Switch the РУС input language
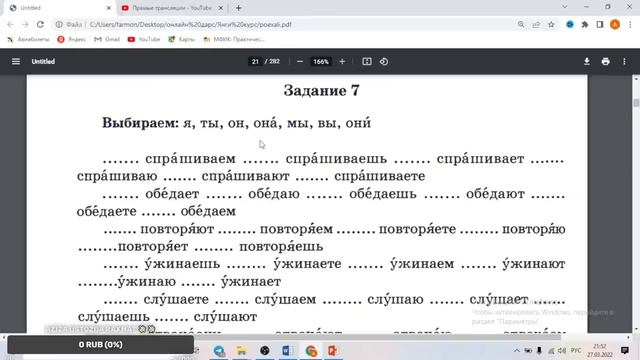 (x=576, y=351)
